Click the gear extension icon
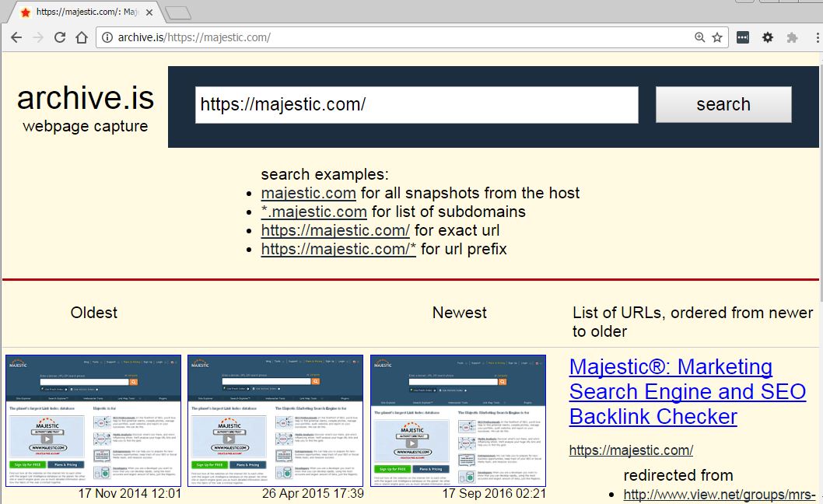The image size is (823, 504). 768,37
